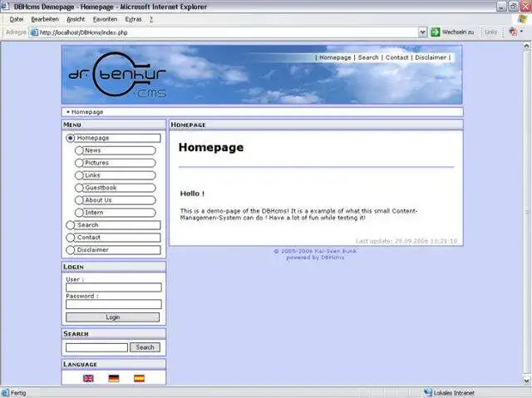The height and width of the screenshot is (398, 532).
Task: Click the Homepage link in header navigation
Action: coord(335,57)
